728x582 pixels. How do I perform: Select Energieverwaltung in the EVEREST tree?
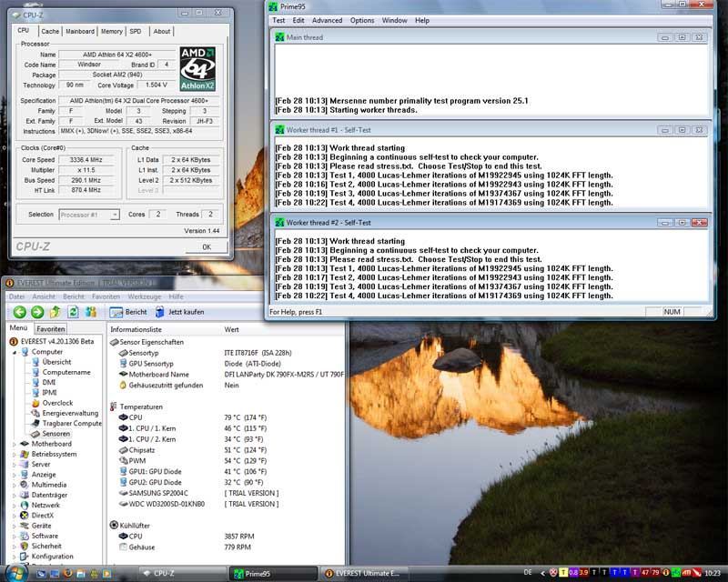70,413
